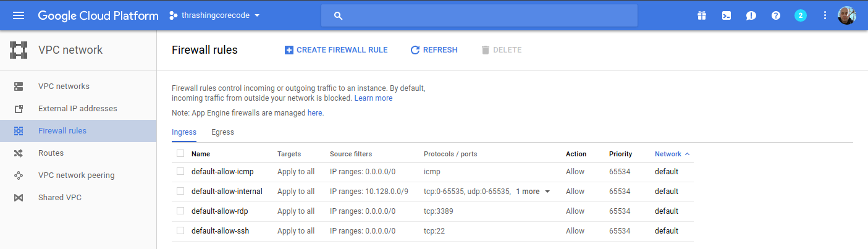Image resolution: width=868 pixels, height=249 pixels.
Task: Click the Google Cloud Platform logo text
Action: point(98,15)
